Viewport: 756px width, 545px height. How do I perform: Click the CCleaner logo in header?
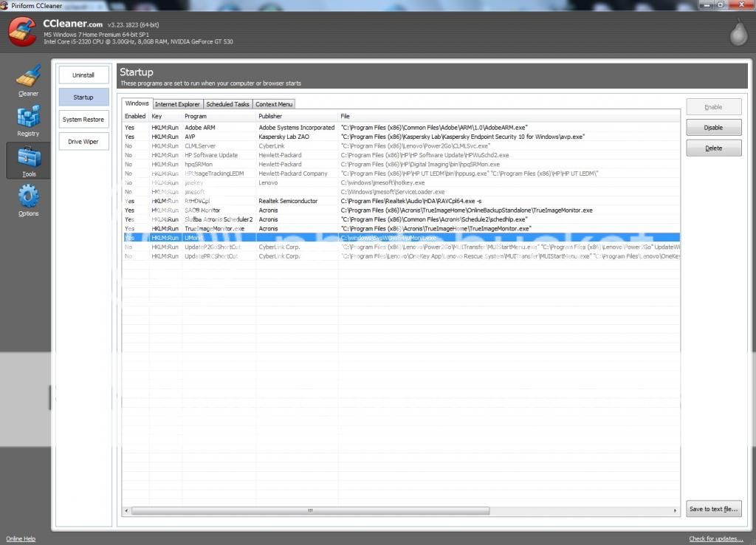tap(22, 32)
